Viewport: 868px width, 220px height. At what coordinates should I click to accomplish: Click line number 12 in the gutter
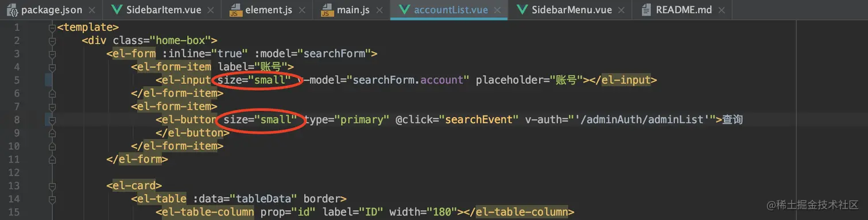pyautogui.click(x=14, y=172)
